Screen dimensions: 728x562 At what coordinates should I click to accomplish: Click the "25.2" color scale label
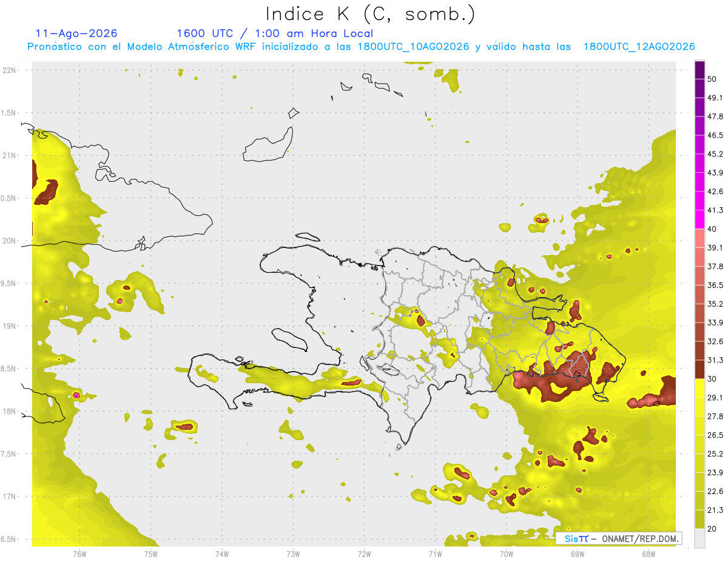(715, 454)
